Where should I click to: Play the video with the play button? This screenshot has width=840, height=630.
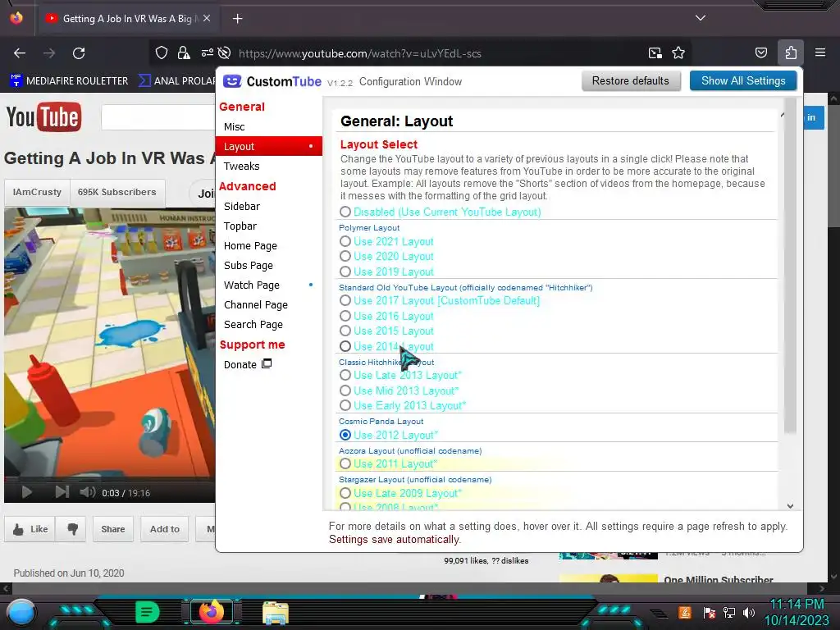[x=26, y=492]
